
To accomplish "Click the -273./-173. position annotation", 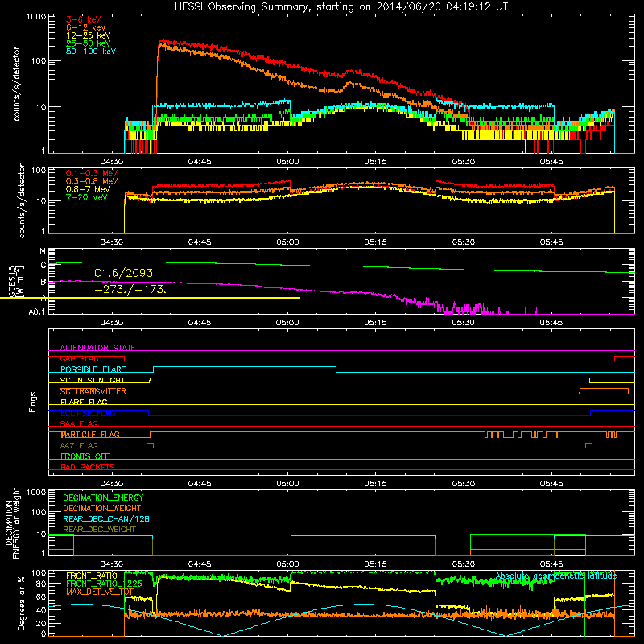I will 130,289.
